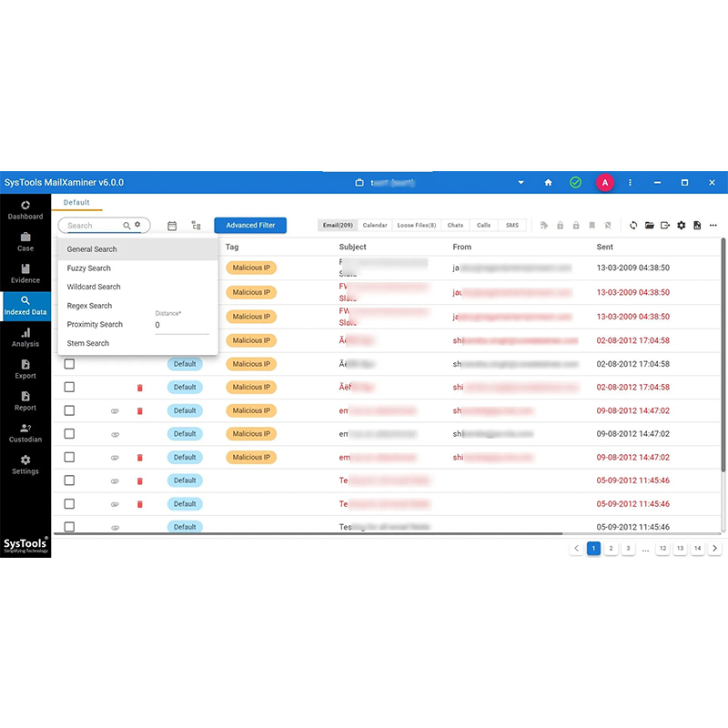Go to the next page arrow
This screenshot has width=728, height=728.
714,549
